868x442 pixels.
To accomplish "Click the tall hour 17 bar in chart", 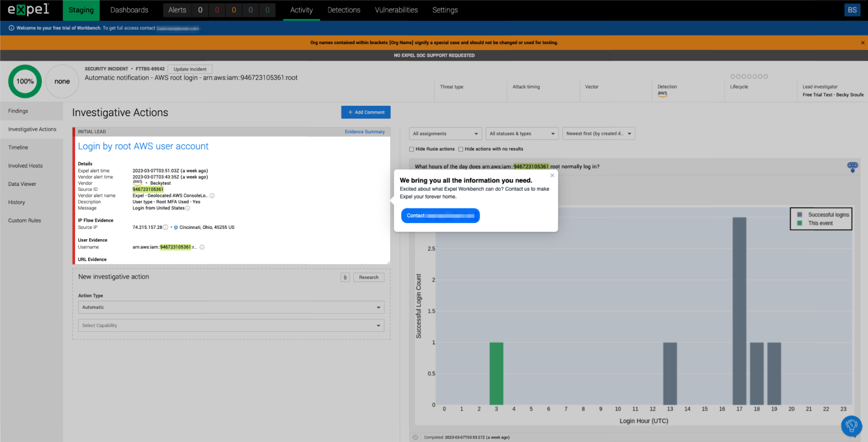I will click(x=739, y=311).
